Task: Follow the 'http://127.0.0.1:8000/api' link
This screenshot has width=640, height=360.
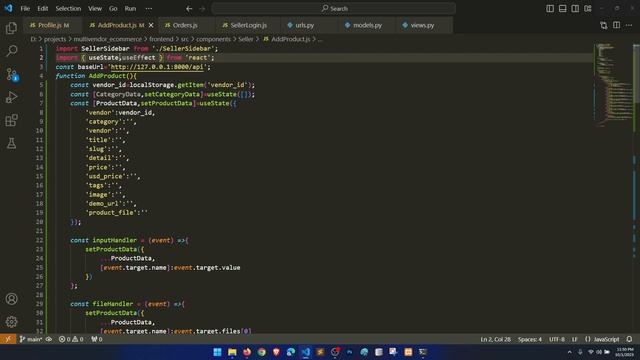Action: [x=157, y=67]
